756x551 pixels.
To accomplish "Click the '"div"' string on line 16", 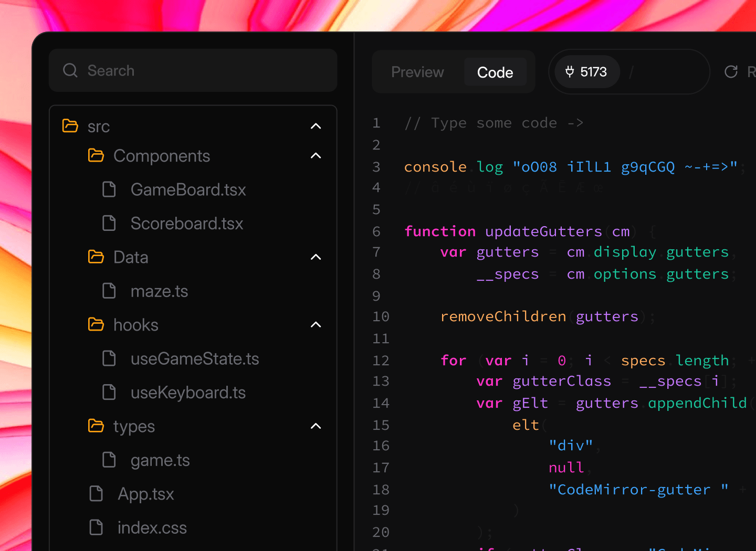I will point(571,446).
